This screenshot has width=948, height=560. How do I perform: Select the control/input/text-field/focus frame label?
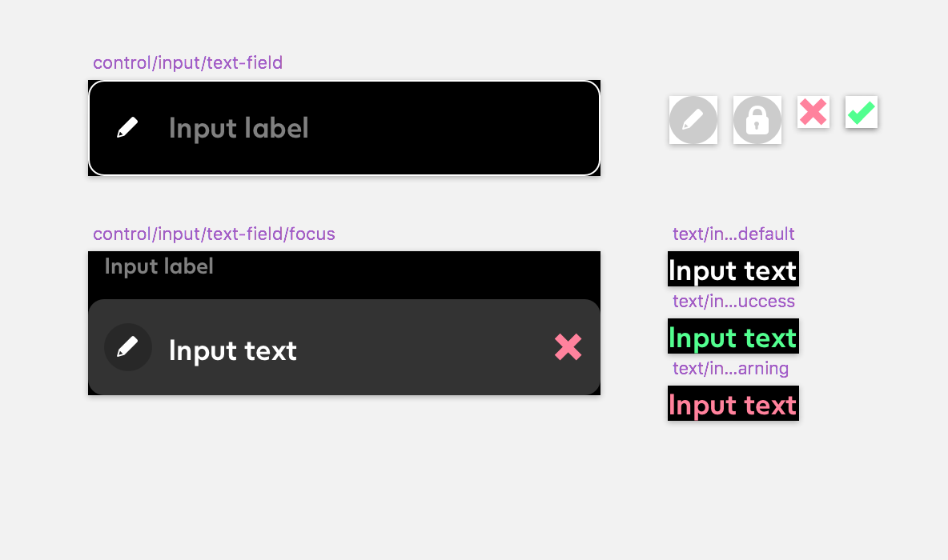214,234
